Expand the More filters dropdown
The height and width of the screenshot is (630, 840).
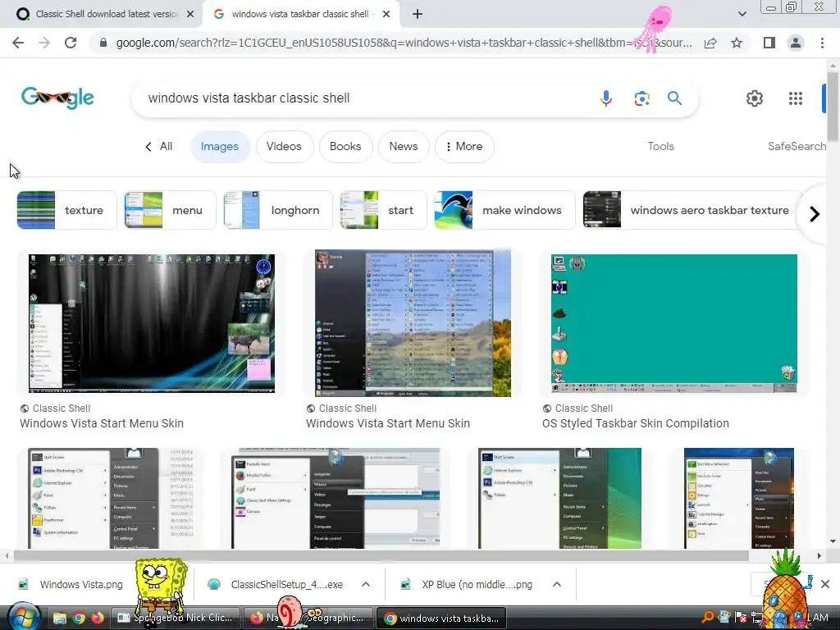464,147
